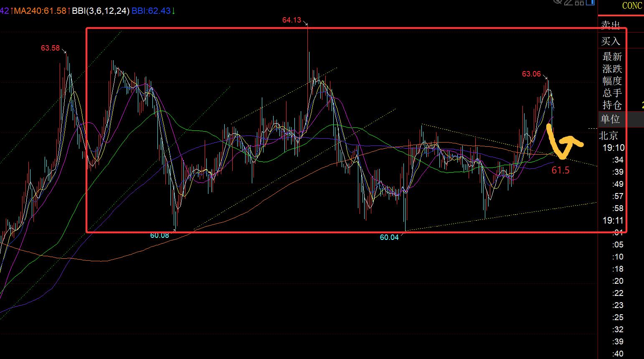This screenshot has width=644, height=359.
Task: Click the 63.58 peak price label
Action: coord(50,48)
